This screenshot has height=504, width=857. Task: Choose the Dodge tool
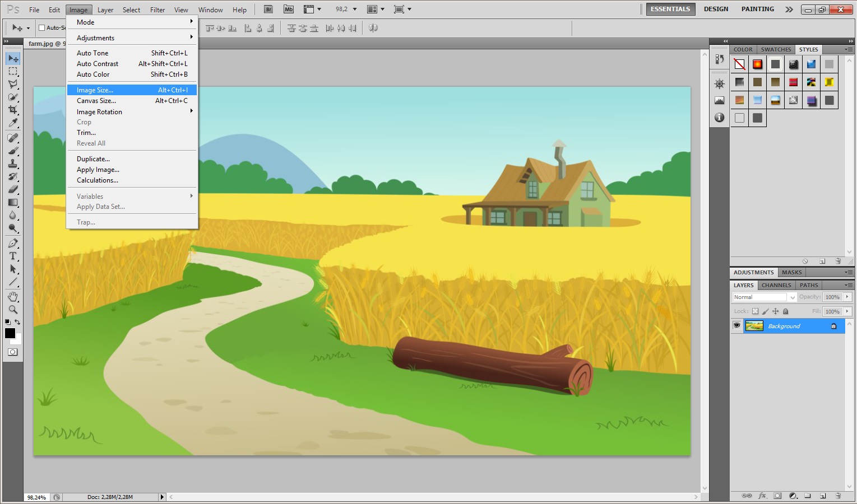pyautogui.click(x=13, y=228)
